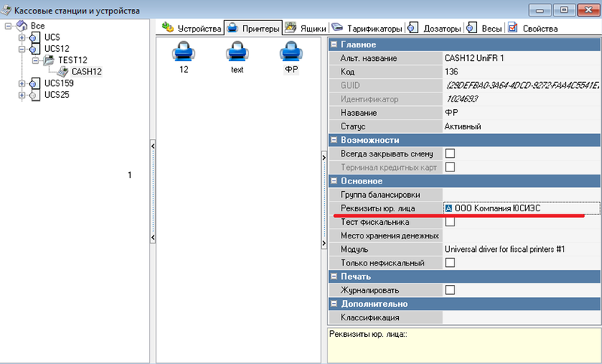Image resolution: width=602 pixels, height=364 pixels.
Task: Click the CASH12 cash register icon
Action: [x=62, y=71]
